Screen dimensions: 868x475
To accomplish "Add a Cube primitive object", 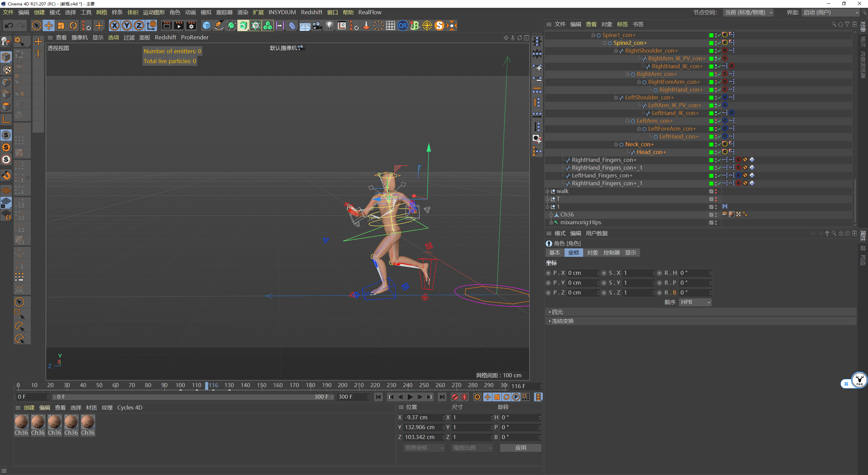I will pyautogui.click(x=206, y=26).
